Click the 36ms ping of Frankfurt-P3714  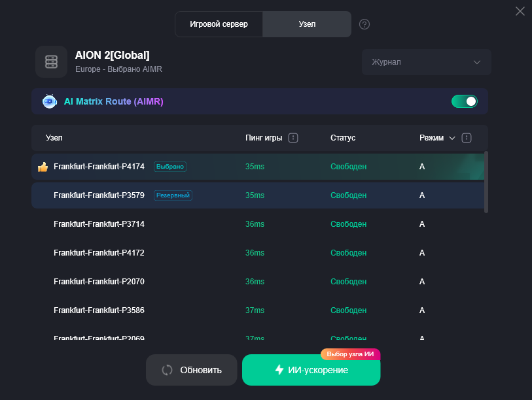click(255, 224)
